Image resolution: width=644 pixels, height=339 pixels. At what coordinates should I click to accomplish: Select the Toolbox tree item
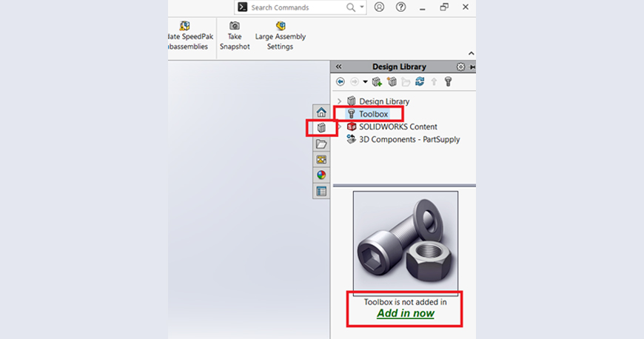click(373, 114)
